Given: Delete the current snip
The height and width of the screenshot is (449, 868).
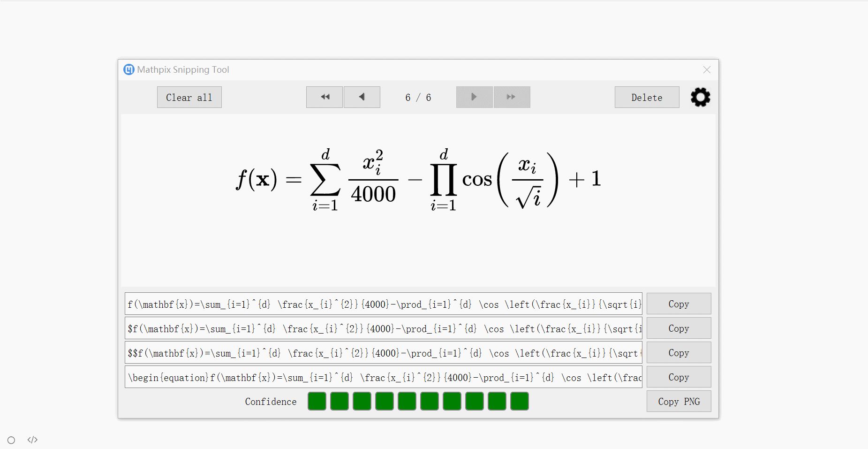Looking at the screenshot, I should tap(647, 98).
